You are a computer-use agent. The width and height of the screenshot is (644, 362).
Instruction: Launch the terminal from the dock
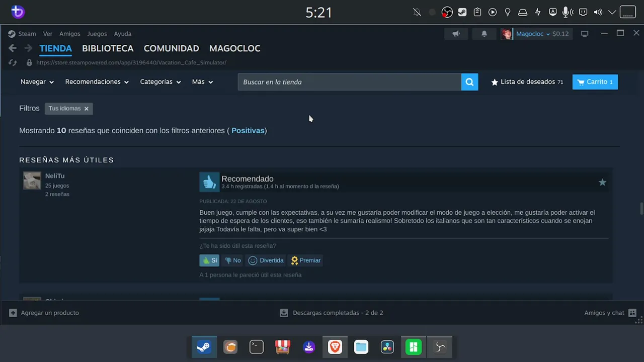coord(257,347)
